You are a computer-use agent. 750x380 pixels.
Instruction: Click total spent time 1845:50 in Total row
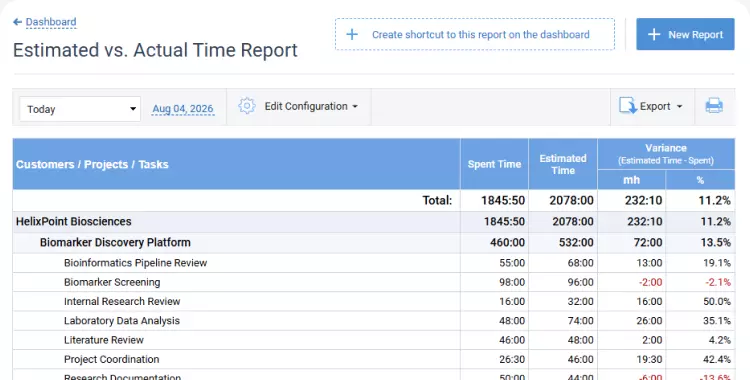pyautogui.click(x=503, y=201)
